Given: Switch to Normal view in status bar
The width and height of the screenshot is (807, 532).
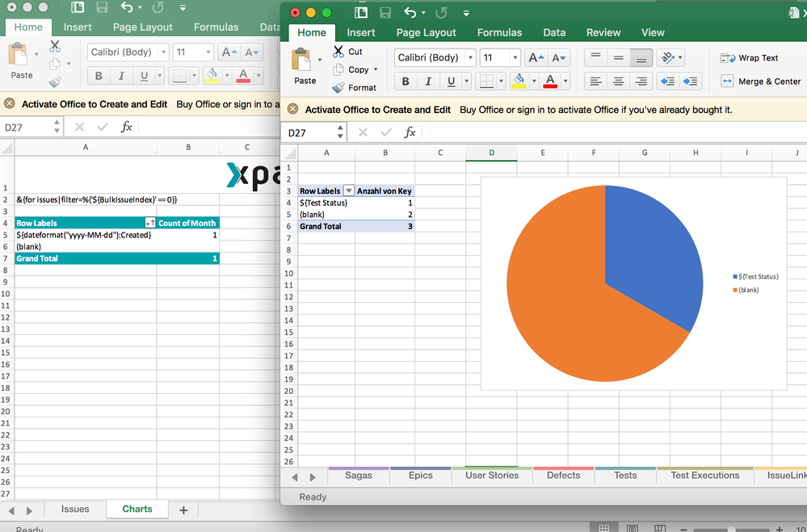Looking at the screenshot, I should tap(604, 528).
